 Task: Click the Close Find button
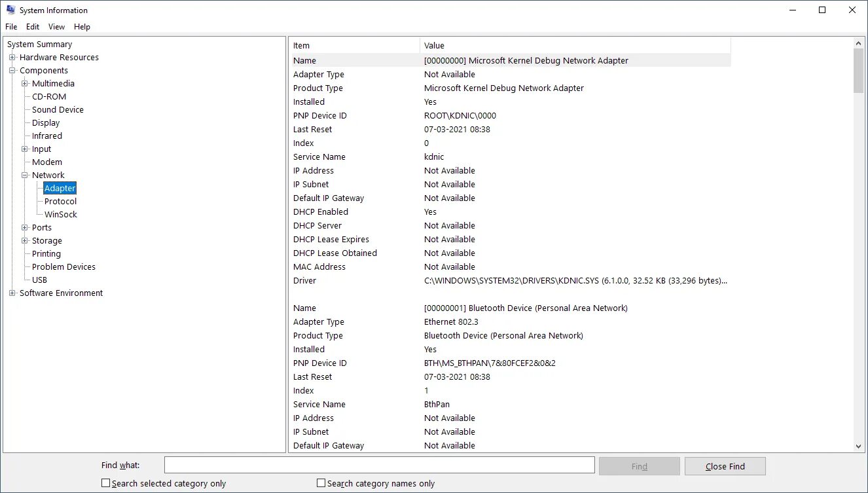725,466
